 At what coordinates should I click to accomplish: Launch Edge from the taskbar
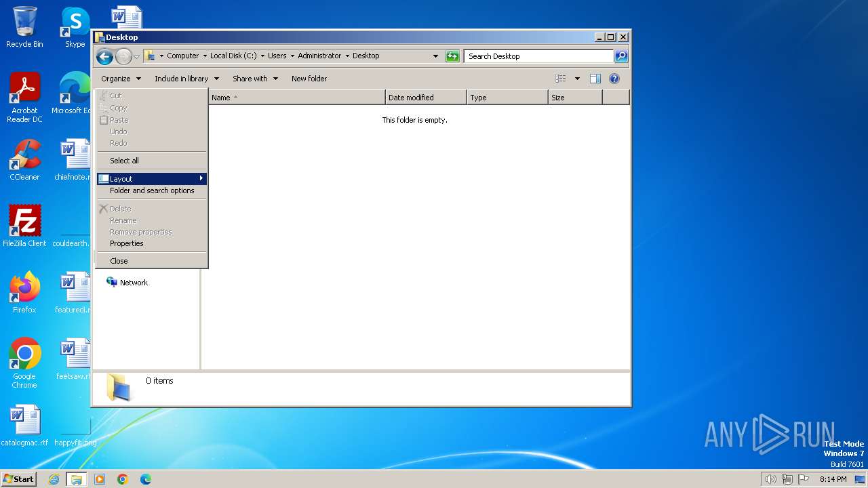click(145, 479)
